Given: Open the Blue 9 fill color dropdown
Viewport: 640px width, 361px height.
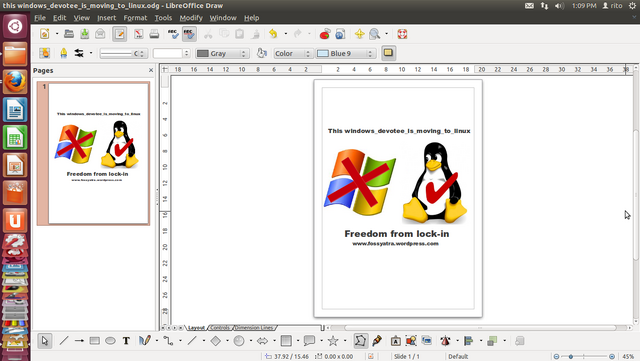Looking at the screenshot, I should coord(346,53).
